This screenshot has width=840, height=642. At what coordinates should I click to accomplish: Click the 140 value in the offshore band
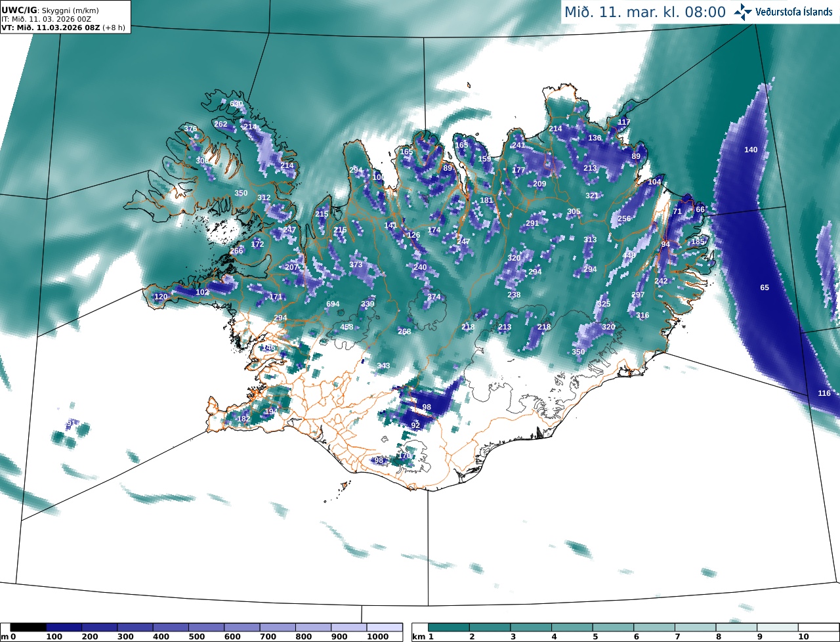(751, 150)
